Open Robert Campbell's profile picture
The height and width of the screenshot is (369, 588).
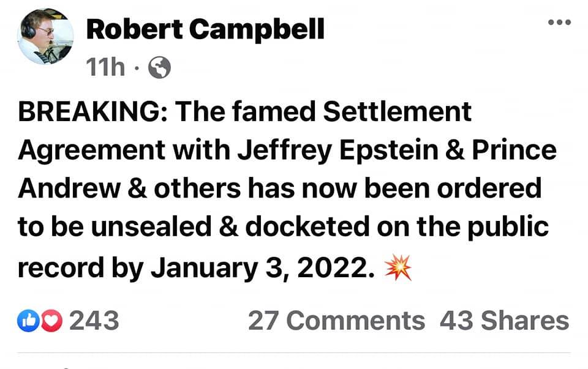point(46,35)
